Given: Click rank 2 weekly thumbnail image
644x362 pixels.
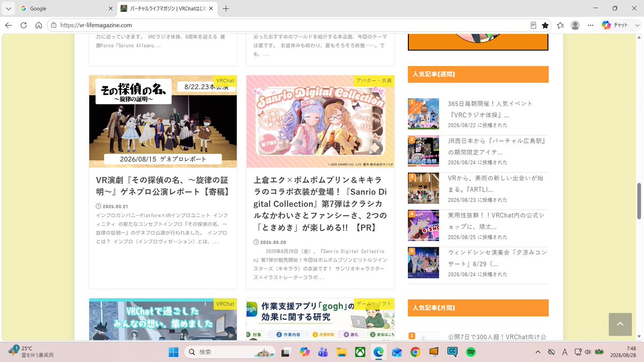Looking at the screenshot, I should pos(423,151).
